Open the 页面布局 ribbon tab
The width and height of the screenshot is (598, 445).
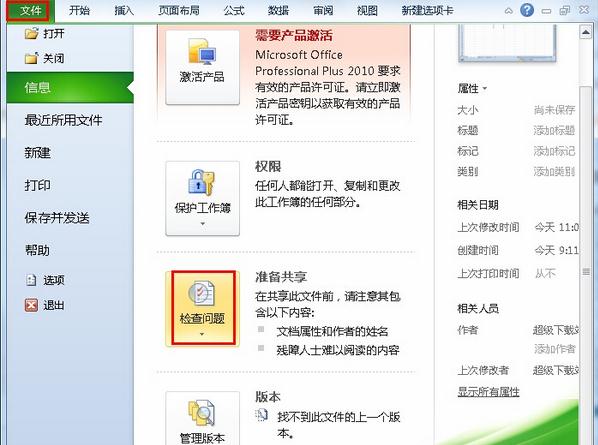point(178,10)
